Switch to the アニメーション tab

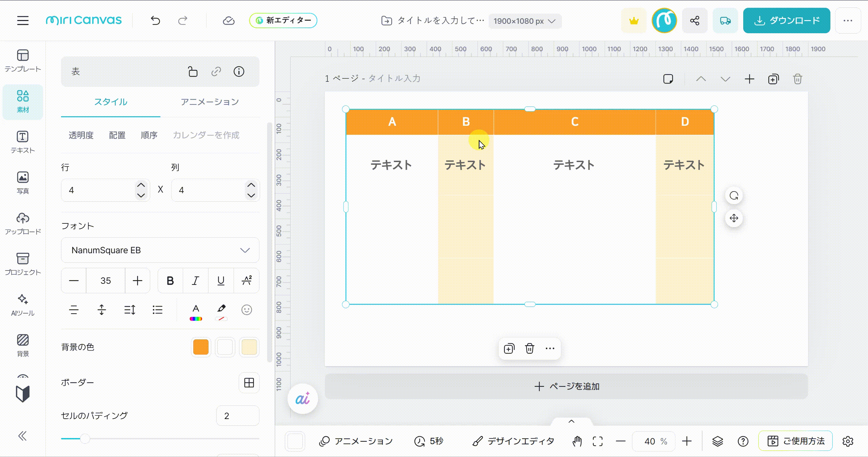(210, 102)
